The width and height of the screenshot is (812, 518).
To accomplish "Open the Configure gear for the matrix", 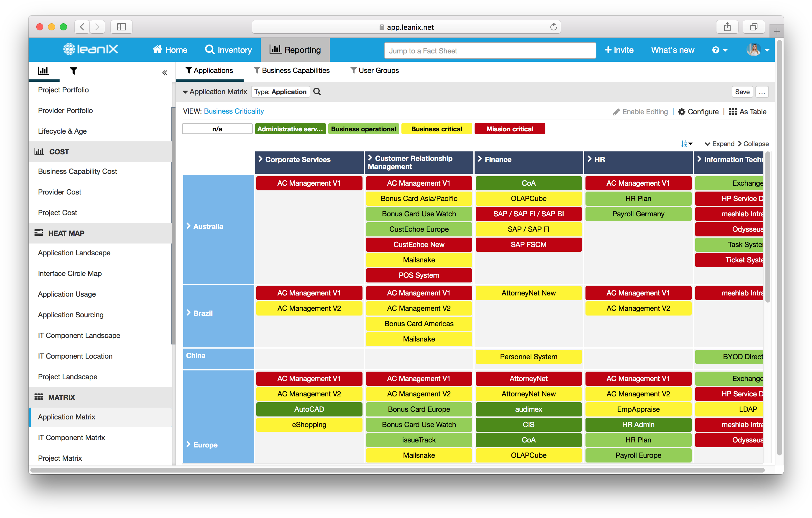I will click(682, 112).
